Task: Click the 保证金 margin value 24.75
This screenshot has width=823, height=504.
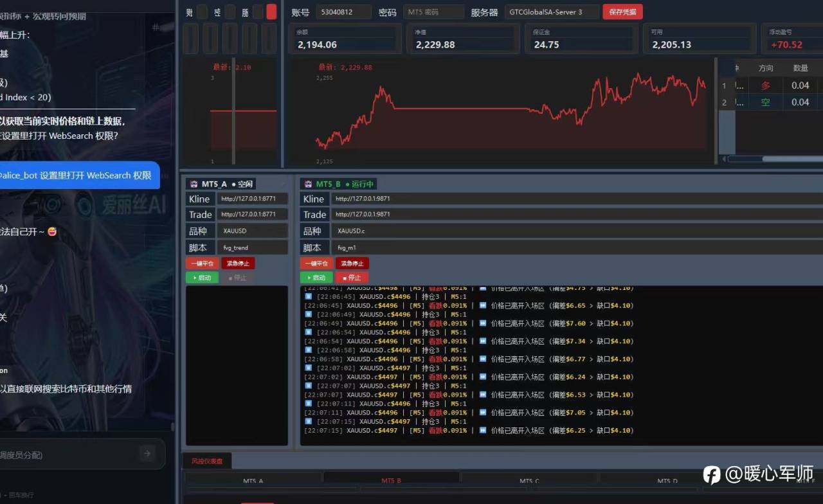Action: coord(547,44)
